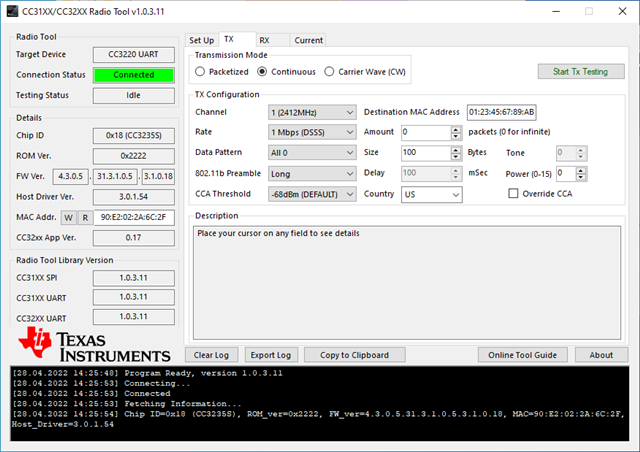Click the CC31XX SPI version value
The image size is (640, 452).
(x=133, y=278)
